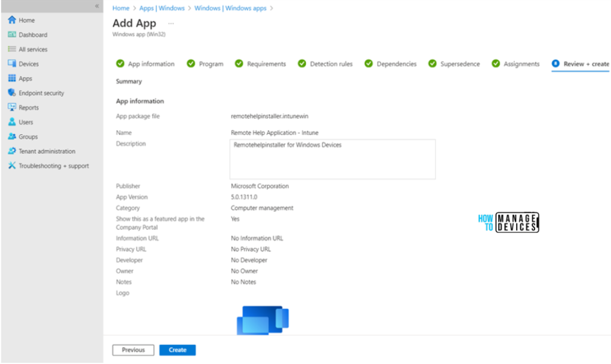Screen dimensions: 611x364
Task: Click the Troubleshooting + support wrench icon
Action: [x=12, y=166]
